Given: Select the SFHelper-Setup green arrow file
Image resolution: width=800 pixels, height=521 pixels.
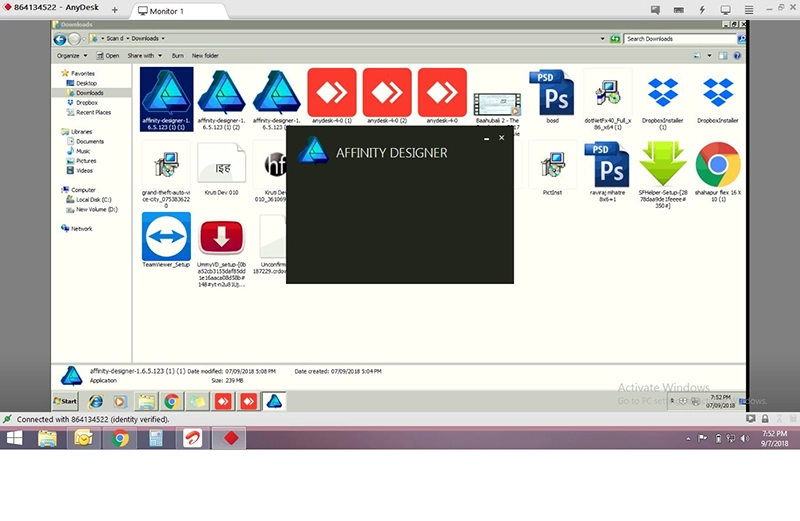Looking at the screenshot, I should (662, 164).
